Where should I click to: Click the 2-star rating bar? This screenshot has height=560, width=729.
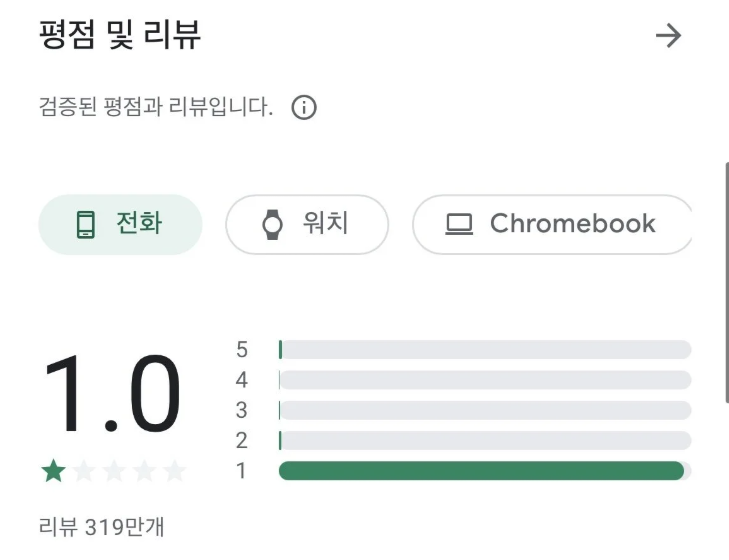coord(485,440)
